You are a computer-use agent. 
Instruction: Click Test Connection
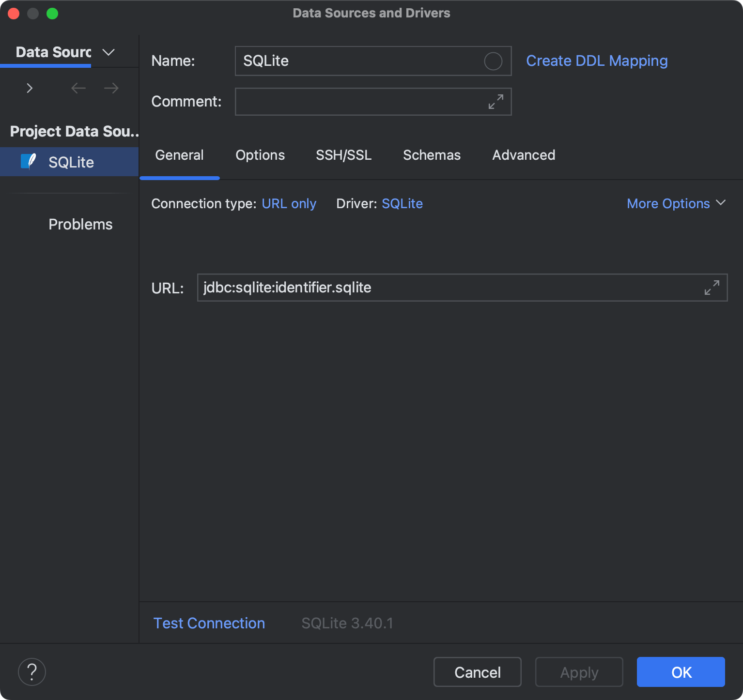[209, 623]
